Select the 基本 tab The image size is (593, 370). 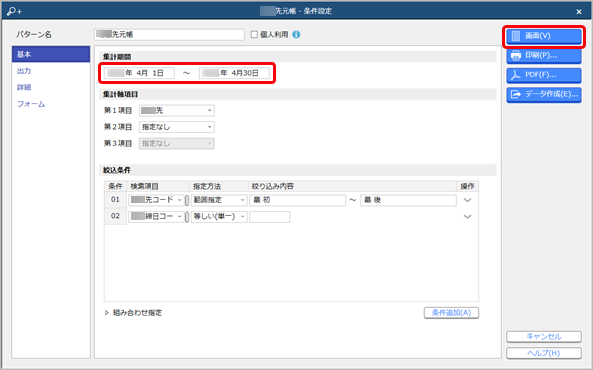point(51,54)
